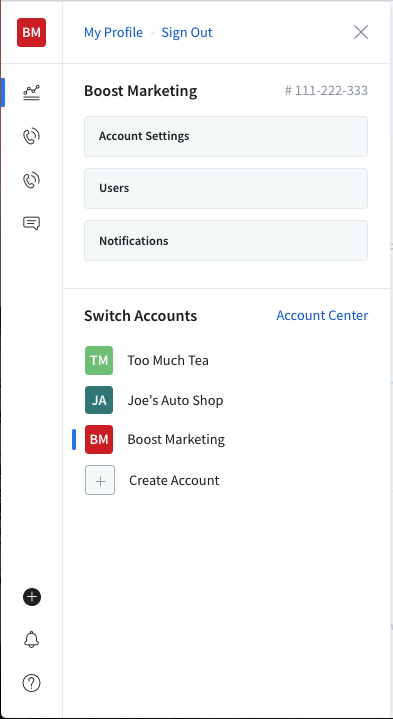Open the Notifications button
This screenshot has width=393, height=719.
[x=226, y=240]
